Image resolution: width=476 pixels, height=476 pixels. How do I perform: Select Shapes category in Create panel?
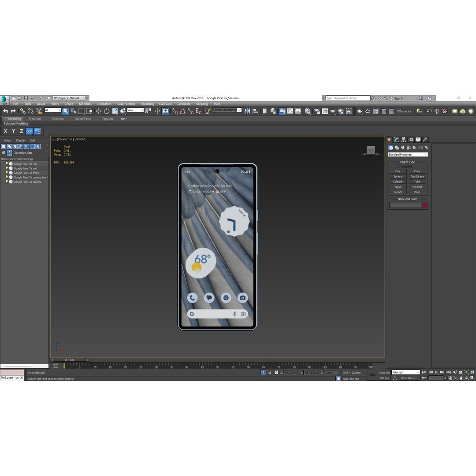click(x=397, y=148)
